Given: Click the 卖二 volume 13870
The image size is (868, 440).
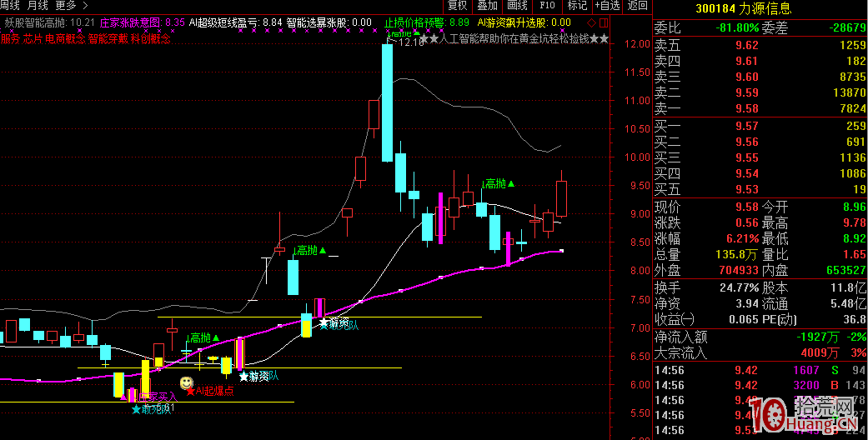Looking at the screenshot, I should pyautogui.click(x=849, y=92).
